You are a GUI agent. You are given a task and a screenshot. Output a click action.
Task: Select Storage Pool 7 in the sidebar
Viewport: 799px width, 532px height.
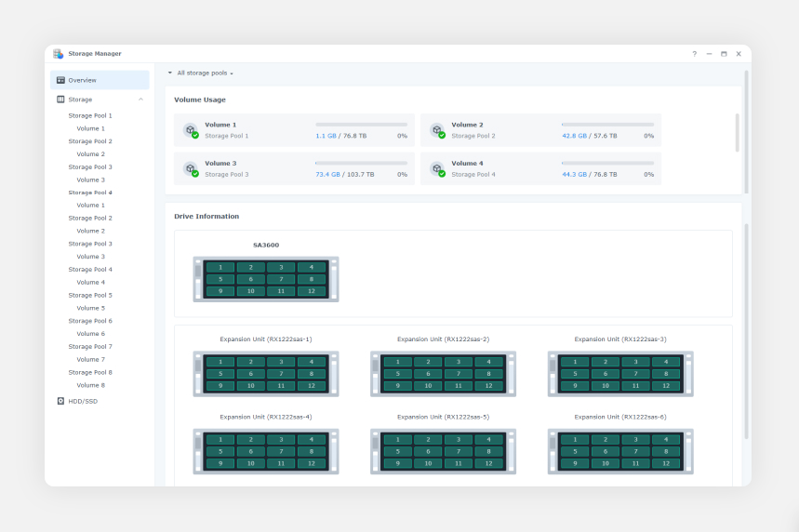90,347
